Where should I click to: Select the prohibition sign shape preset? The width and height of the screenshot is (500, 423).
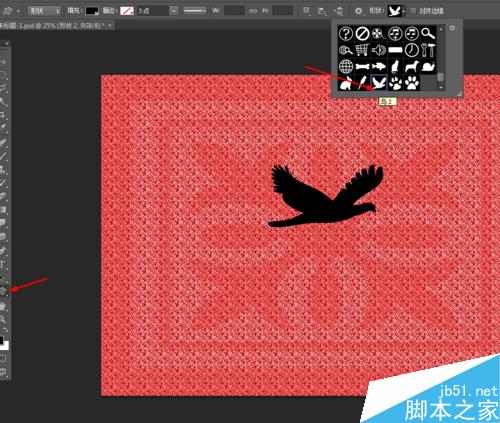click(x=362, y=33)
